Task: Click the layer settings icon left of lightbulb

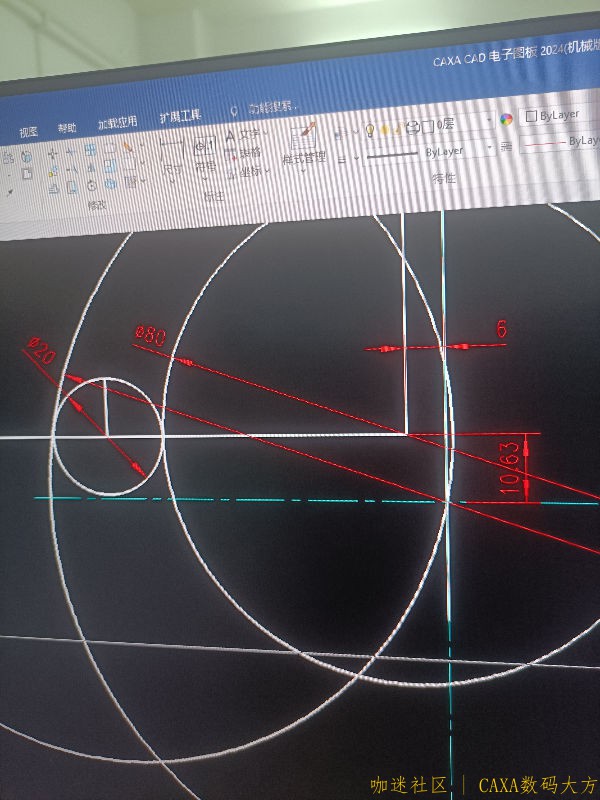Action: (x=341, y=134)
